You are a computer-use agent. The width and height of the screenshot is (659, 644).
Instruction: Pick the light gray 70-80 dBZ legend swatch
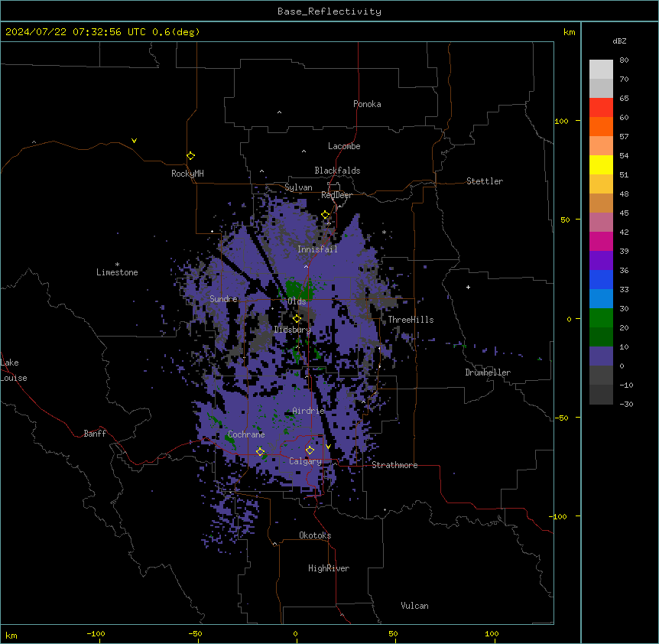[601, 70]
